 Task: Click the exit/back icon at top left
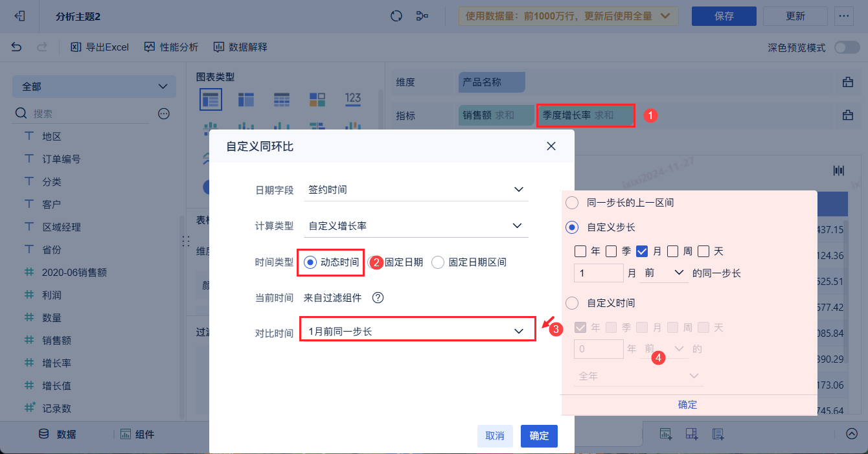click(x=19, y=16)
